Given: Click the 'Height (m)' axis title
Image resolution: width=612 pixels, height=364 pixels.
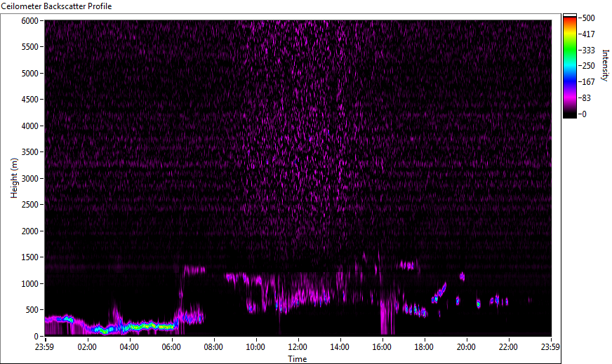Looking at the screenshot, I should (x=14, y=178).
